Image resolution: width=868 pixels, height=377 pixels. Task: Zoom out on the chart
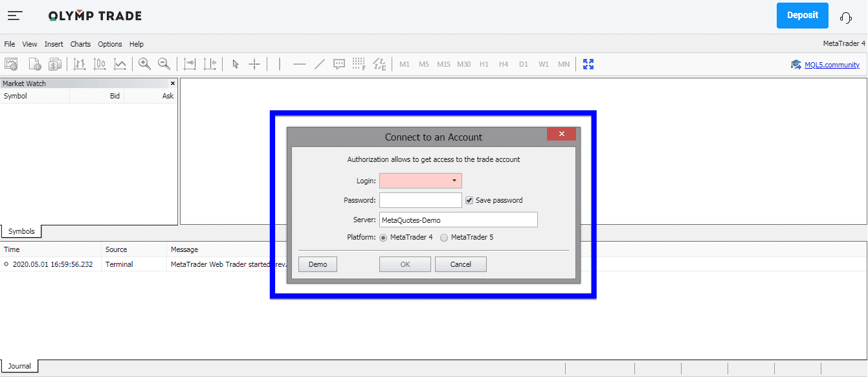[164, 63]
